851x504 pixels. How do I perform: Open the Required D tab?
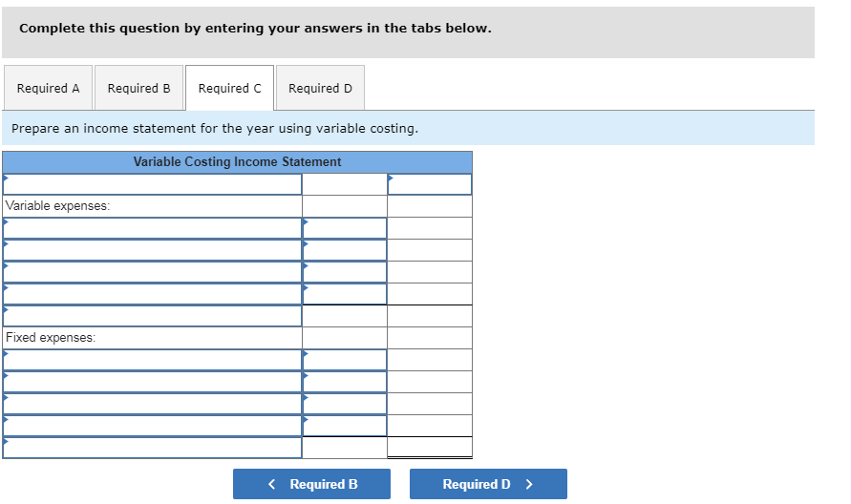click(320, 88)
